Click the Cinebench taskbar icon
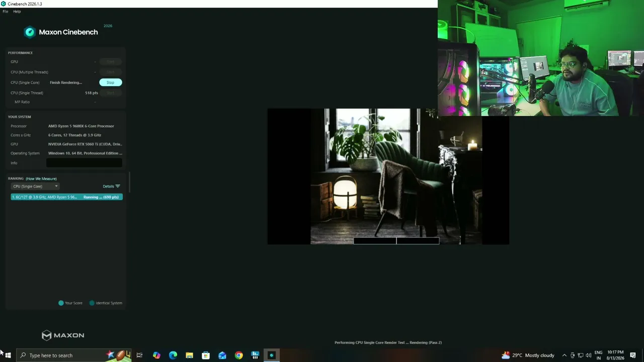Screen dimensions: 644x362 coord(272,355)
